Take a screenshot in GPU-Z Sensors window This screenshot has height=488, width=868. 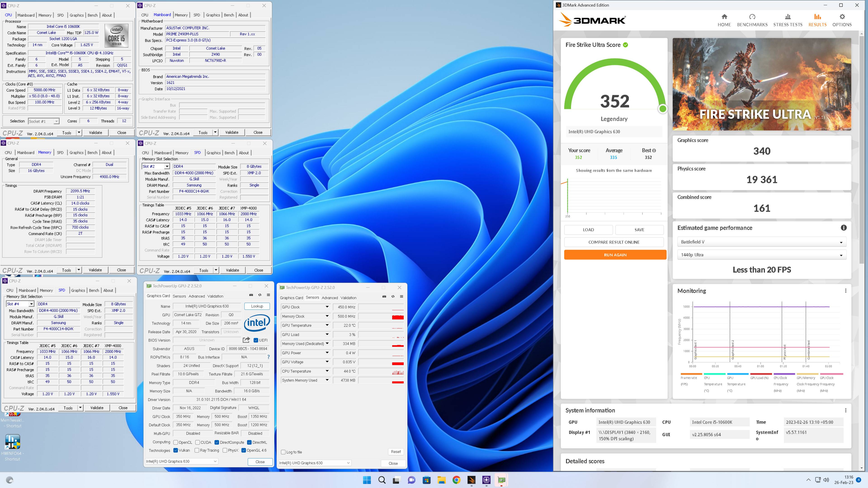pos(384,296)
